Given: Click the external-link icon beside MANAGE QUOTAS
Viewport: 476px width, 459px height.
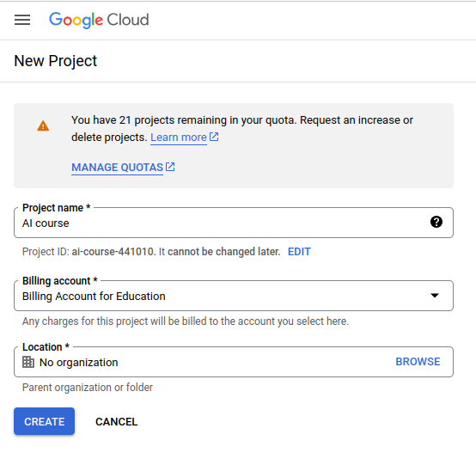Looking at the screenshot, I should coord(170,167).
